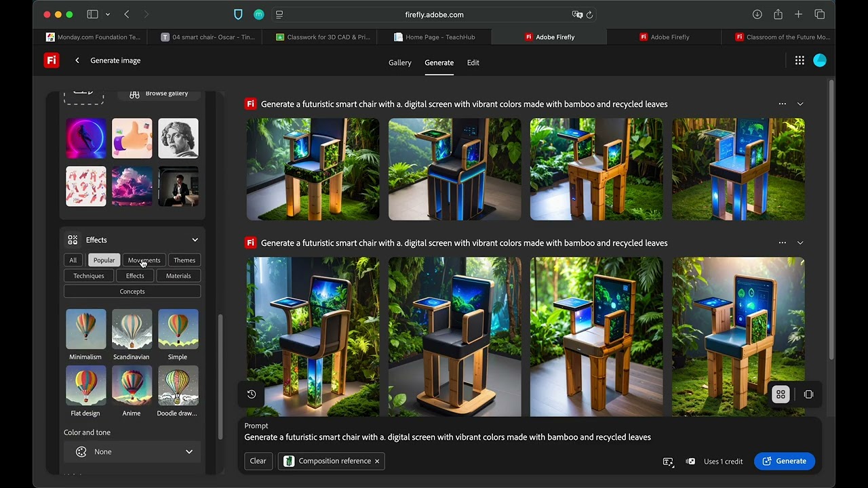Screen dimensions: 868x488
Task: Select the All effects filter
Action: [x=73, y=260]
